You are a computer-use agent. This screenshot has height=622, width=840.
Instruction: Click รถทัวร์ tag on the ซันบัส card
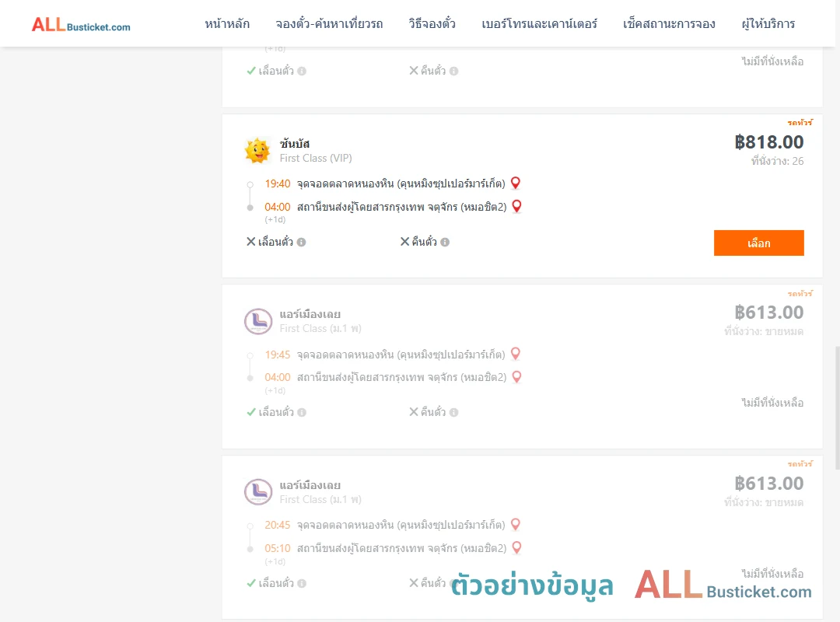point(800,123)
